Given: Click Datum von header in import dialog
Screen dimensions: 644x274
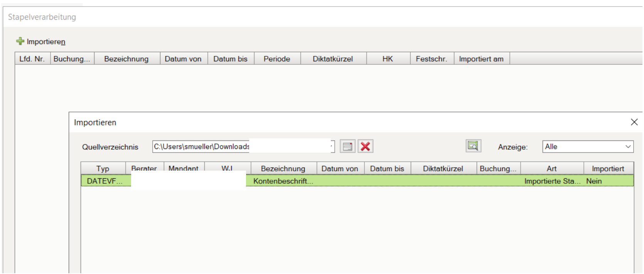Looking at the screenshot, I should pyautogui.click(x=340, y=169).
